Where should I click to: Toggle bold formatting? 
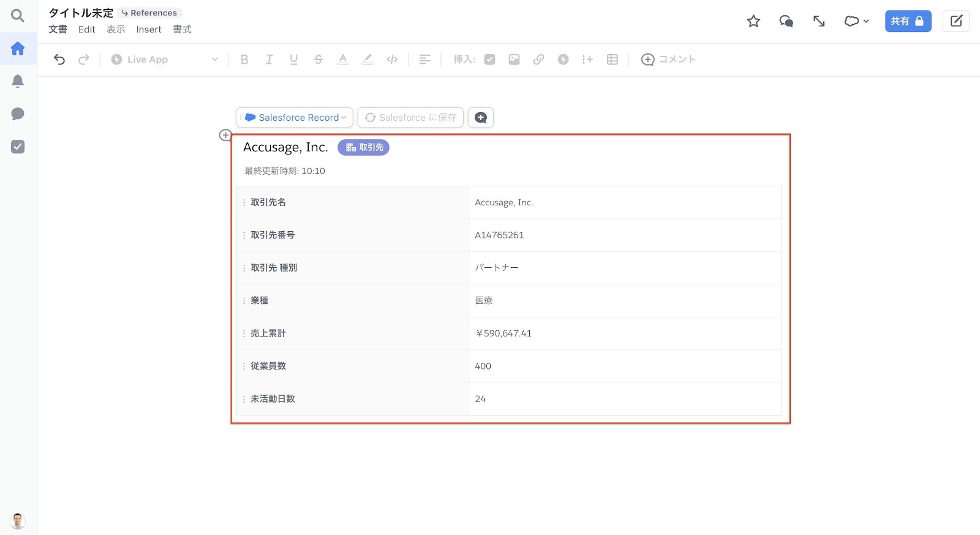(x=244, y=59)
